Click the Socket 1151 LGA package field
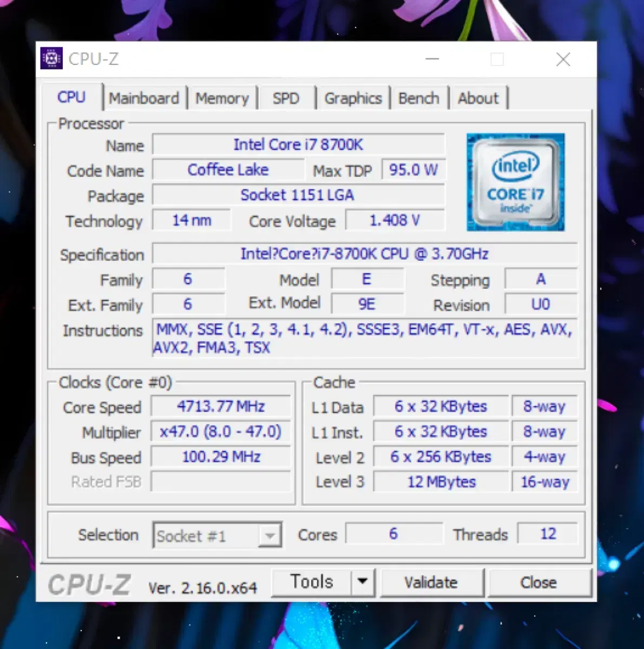 298,195
